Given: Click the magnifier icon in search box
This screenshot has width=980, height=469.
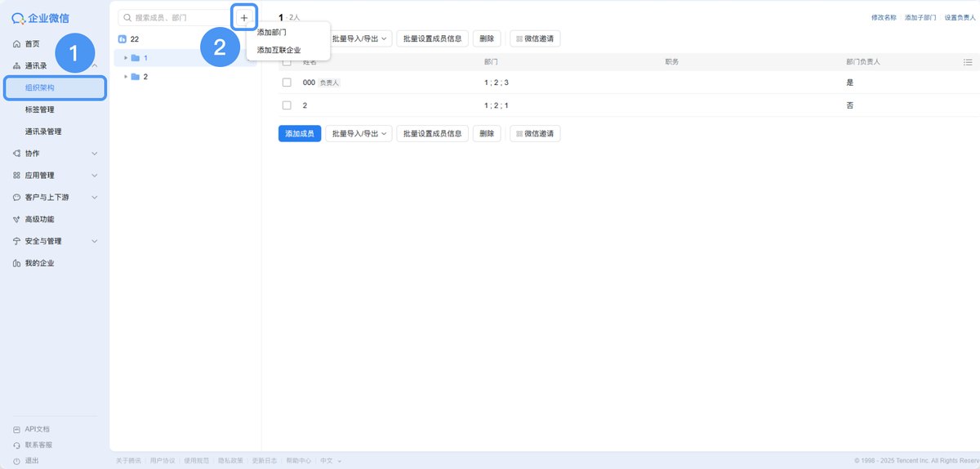Looking at the screenshot, I should tap(127, 17).
